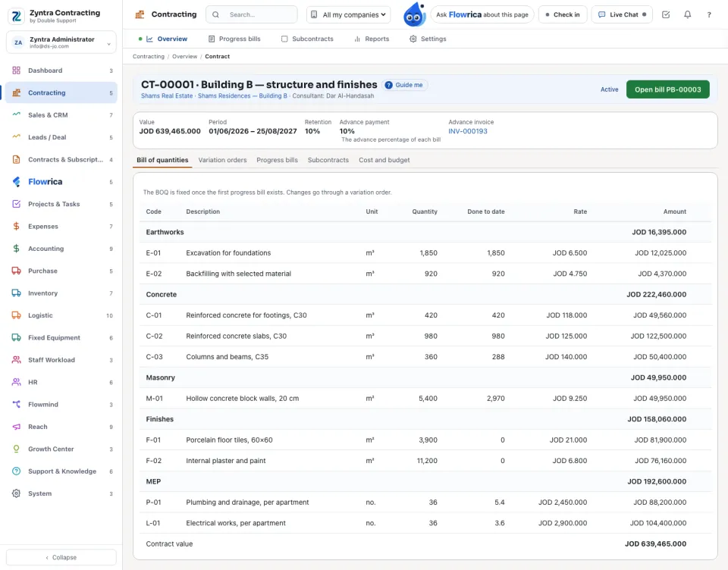Click the Overview breadcrumb
The height and width of the screenshot is (570, 728).
[x=185, y=57]
